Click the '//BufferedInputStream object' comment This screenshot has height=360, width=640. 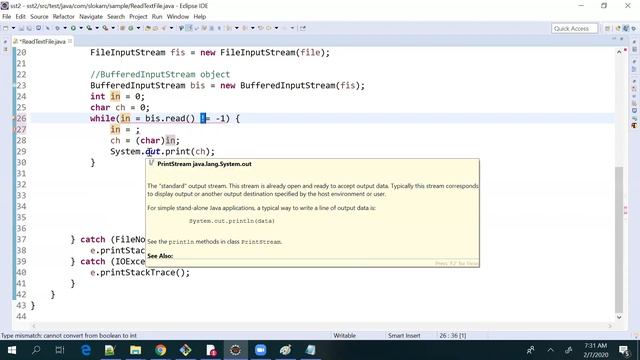(160, 74)
